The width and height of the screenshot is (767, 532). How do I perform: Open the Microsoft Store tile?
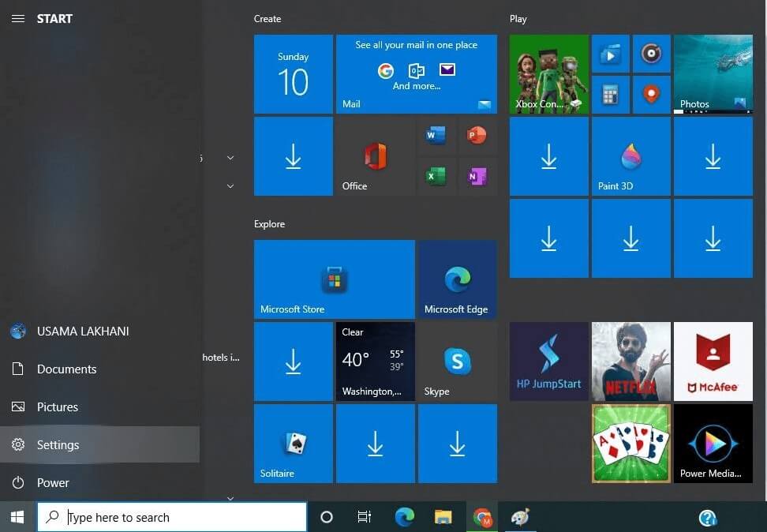(x=335, y=279)
